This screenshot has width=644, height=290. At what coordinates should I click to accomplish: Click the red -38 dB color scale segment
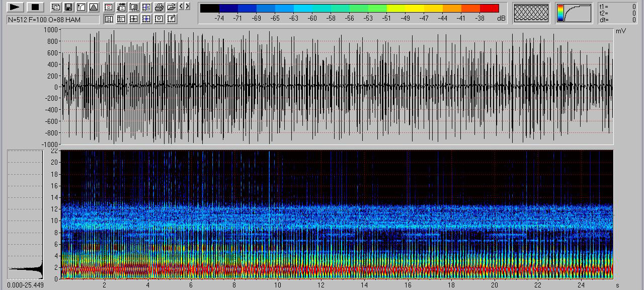click(x=489, y=8)
